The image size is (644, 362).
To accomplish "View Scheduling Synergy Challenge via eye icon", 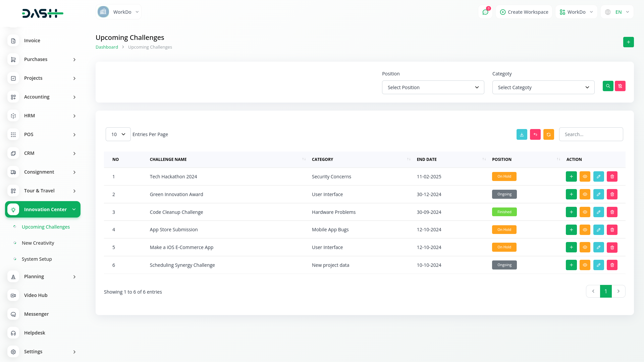I will click(585, 265).
